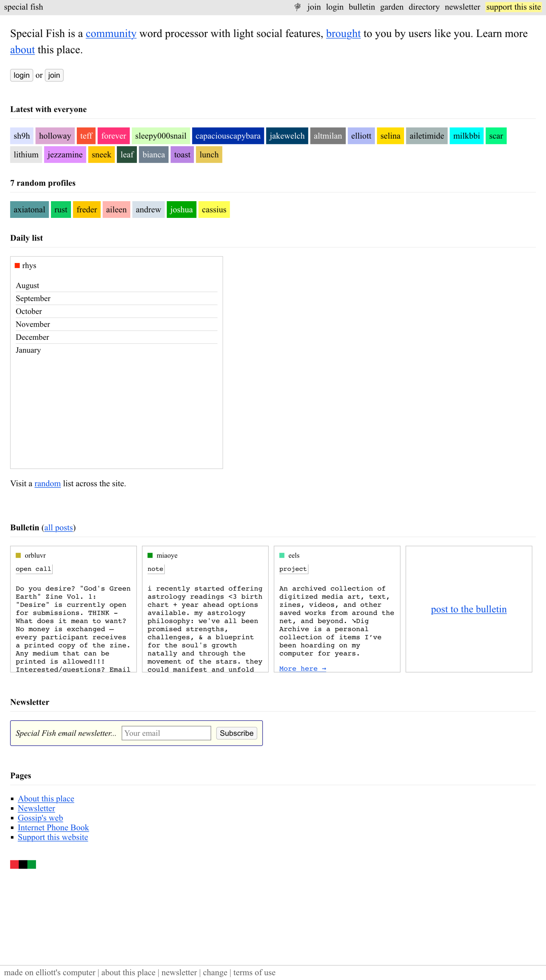Screen dimensions: 546x980
Task: Open the capaciouscapybara profile tag
Action: click(x=228, y=136)
